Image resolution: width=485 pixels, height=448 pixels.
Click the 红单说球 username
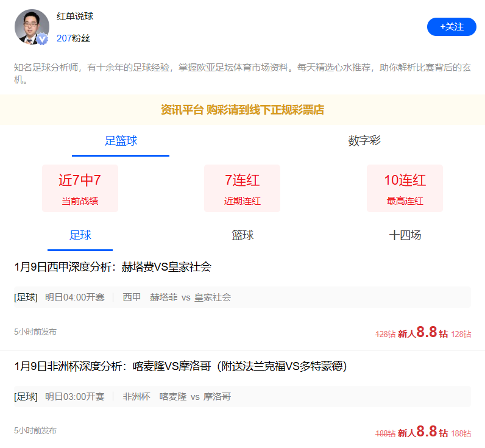coord(75,16)
